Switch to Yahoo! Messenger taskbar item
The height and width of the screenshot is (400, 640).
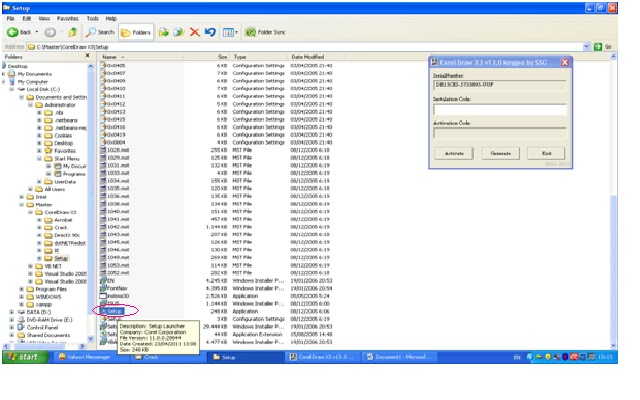[90, 357]
